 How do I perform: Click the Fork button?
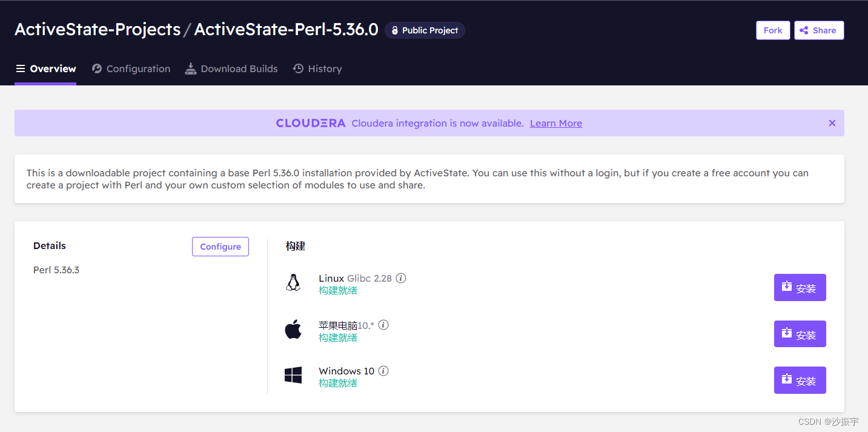coord(773,30)
